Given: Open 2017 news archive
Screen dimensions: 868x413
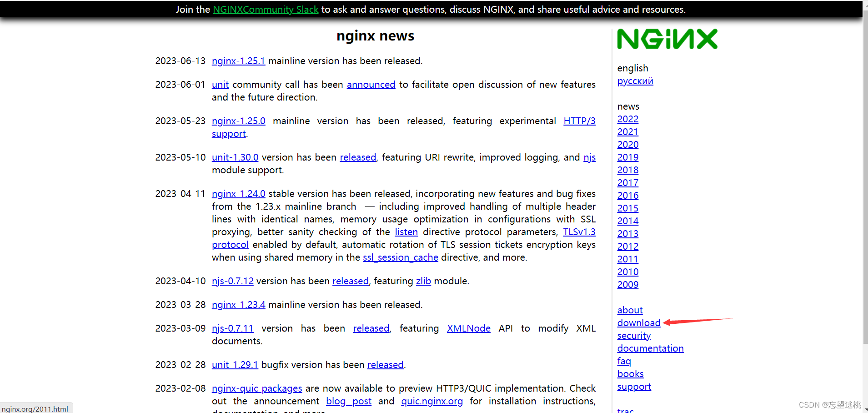Looking at the screenshot, I should pyautogui.click(x=628, y=183).
